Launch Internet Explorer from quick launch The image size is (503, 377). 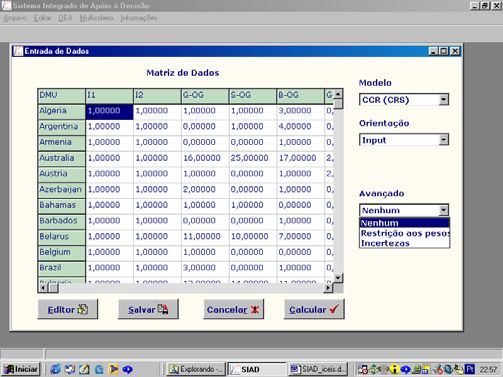pyautogui.click(x=55, y=369)
